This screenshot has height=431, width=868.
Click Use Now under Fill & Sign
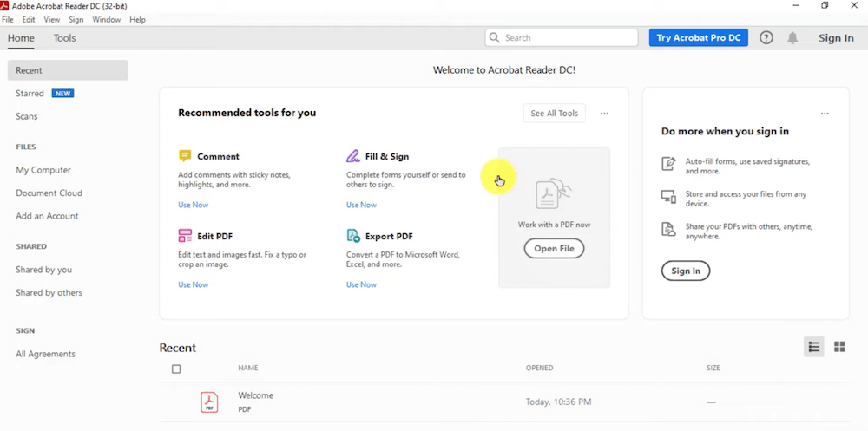tap(361, 205)
